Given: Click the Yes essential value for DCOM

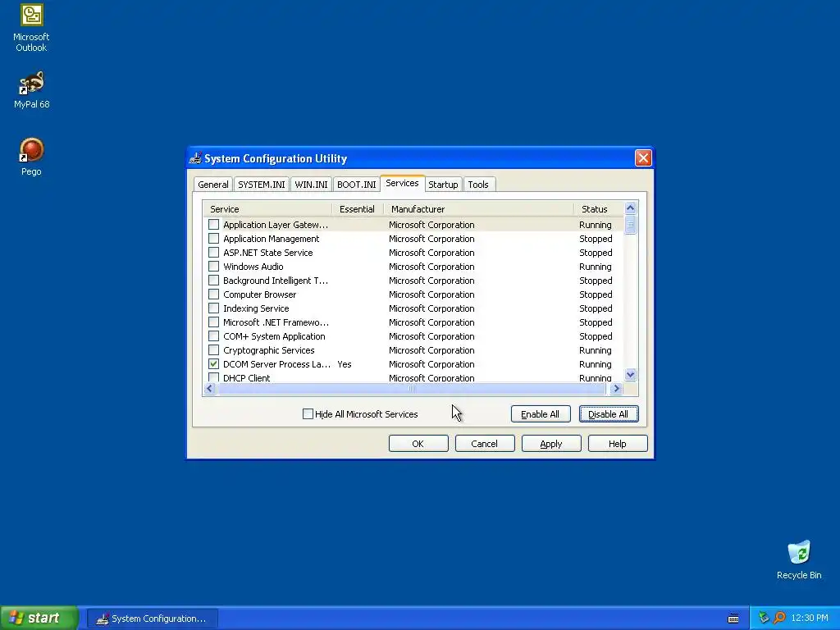Looking at the screenshot, I should tap(345, 363).
